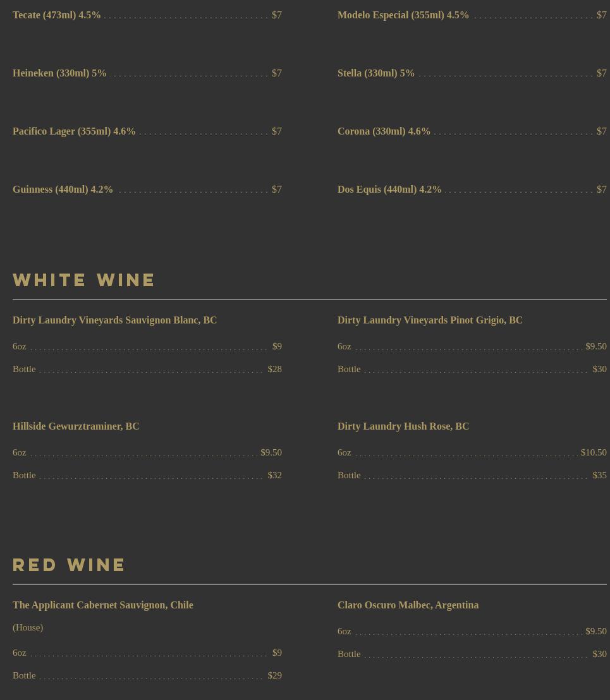Image resolution: width=610 pixels, height=700 pixels.
Task: Select The Applicant Cabernet Sauvignon, Chile
Action: point(103,605)
